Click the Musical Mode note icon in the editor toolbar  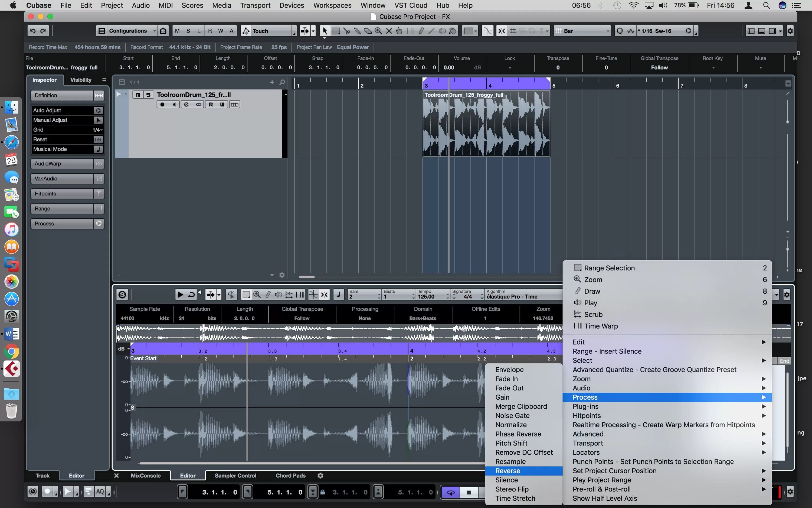[x=339, y=295]
